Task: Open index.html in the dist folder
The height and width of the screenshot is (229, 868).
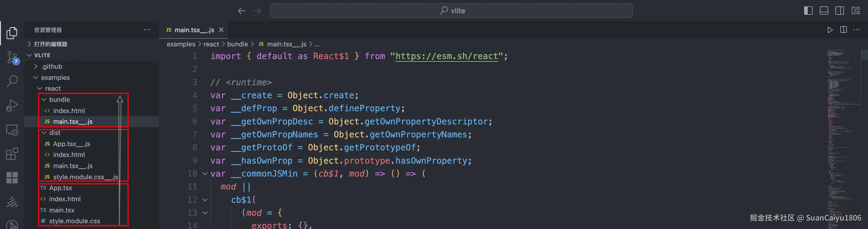Action: 92,155
